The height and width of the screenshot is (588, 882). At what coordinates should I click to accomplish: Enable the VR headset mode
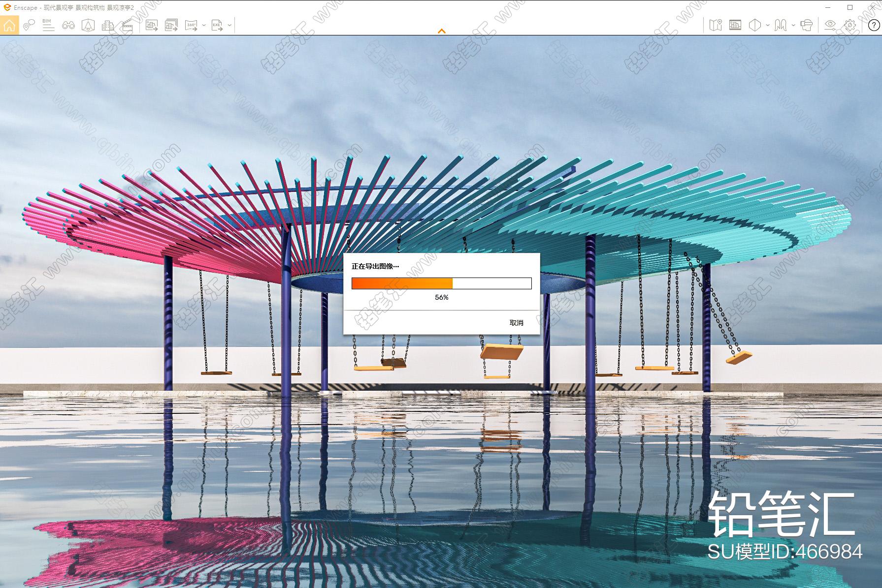tap(807, 25)
